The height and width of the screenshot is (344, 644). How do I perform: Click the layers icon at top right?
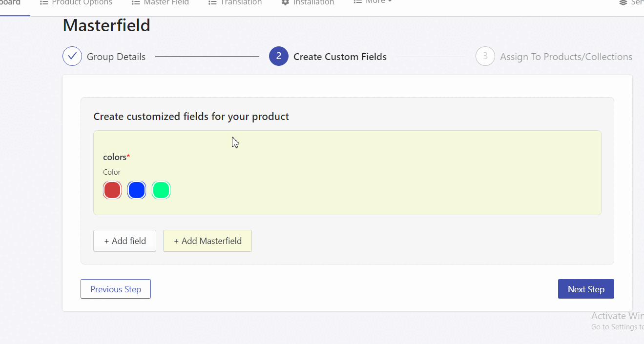623,2
